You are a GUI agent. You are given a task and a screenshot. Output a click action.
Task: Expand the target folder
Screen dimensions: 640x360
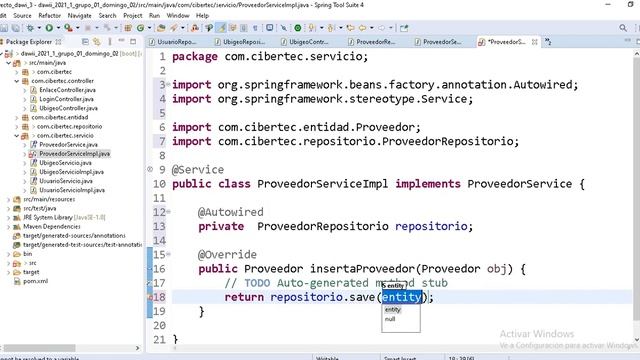click(x=9, y=272)
